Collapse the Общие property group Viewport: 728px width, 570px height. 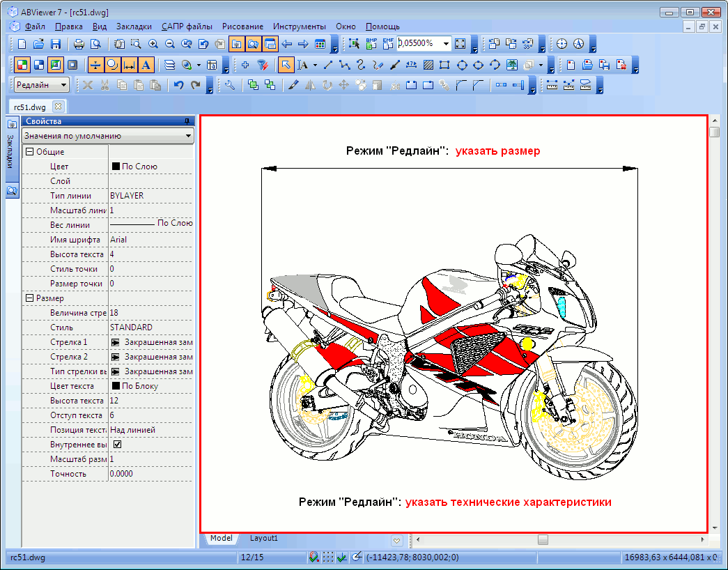(x=30, y=151)
